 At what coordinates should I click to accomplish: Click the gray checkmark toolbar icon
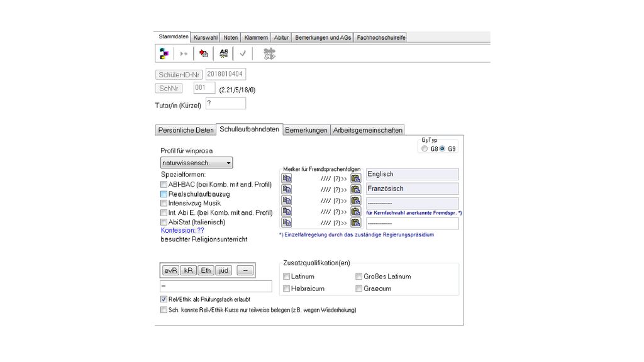pyautogui.click(x=243, y=53)
